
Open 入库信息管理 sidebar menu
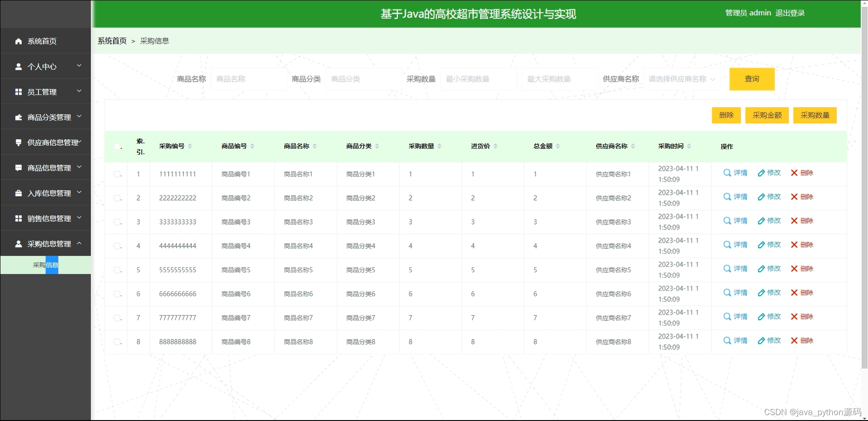pyautogui.click(x=45, y=193)
